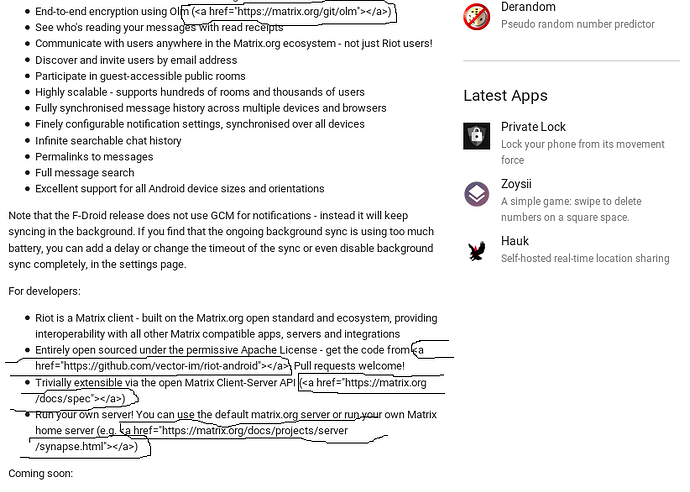The image size is (690, 492).
Task: Click the matrix.org/docs/spec href text
Action: click(x=231, y=390)
